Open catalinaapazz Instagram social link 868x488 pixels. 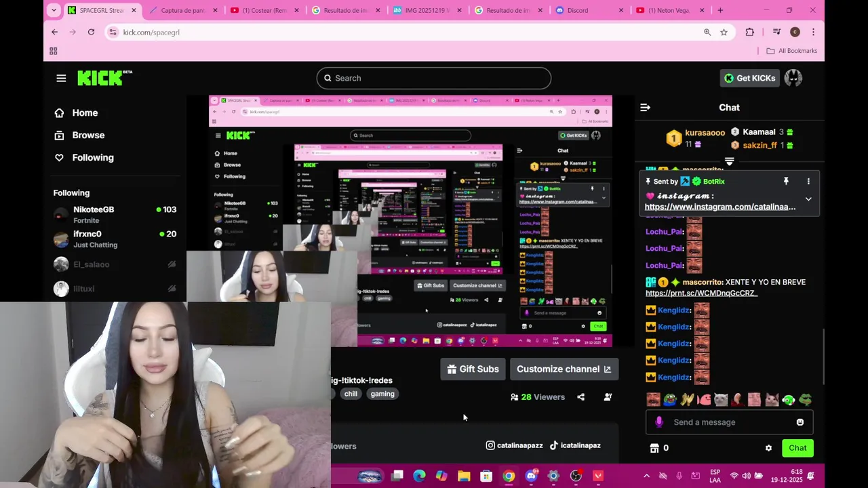pyautogui.click(x=514, y=445)
